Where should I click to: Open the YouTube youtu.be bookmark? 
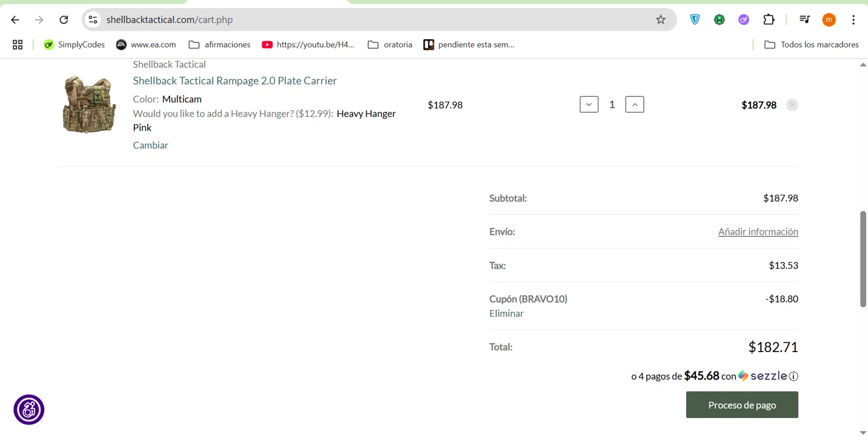tap(308, 45)
